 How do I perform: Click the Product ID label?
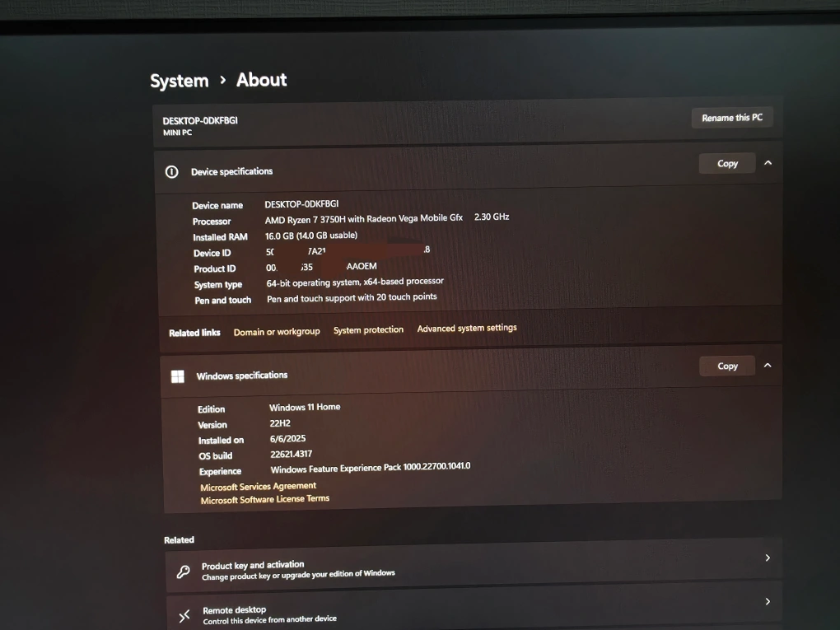click(x=214, y=269)
